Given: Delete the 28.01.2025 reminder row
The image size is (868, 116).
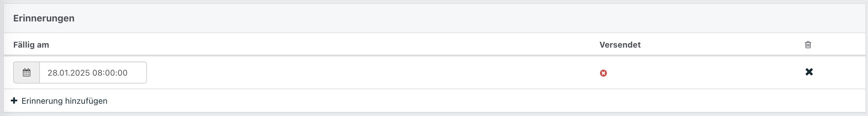Looking at the screenshot, I should [809, 72].
